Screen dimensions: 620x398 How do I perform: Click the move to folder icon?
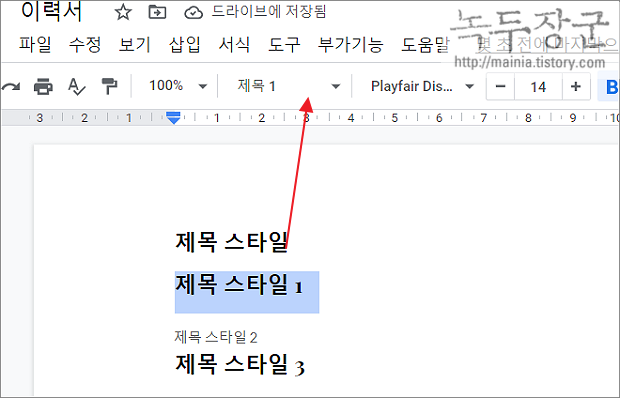pos(157,12)
